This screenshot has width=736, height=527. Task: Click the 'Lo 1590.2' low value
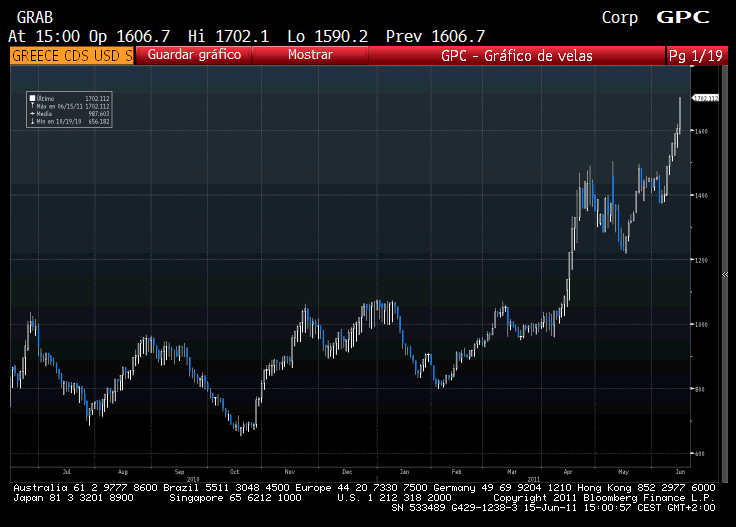(x=328, y=36)
